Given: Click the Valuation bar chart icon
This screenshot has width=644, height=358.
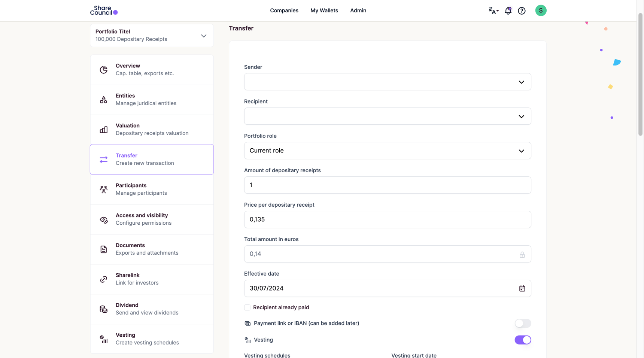Looking at the screenshot, I should click(x=104, y=130).
